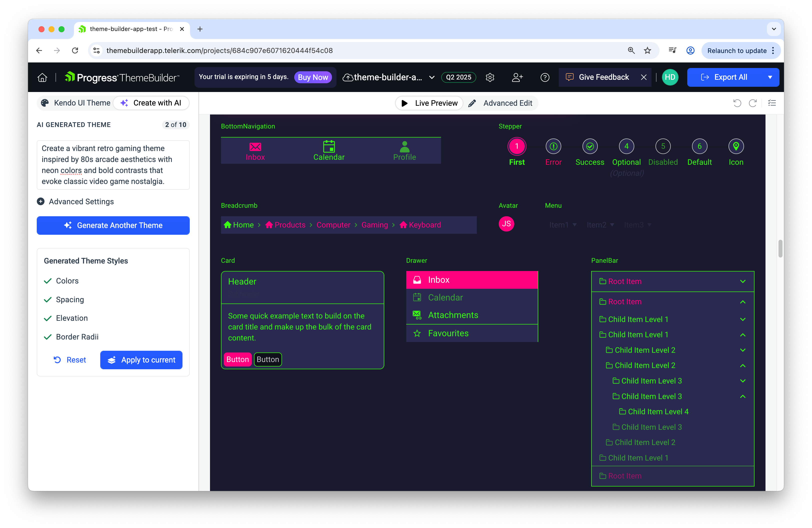Bookmark this page with star icon
Viewport: 812px width, 528px height.
647,50
